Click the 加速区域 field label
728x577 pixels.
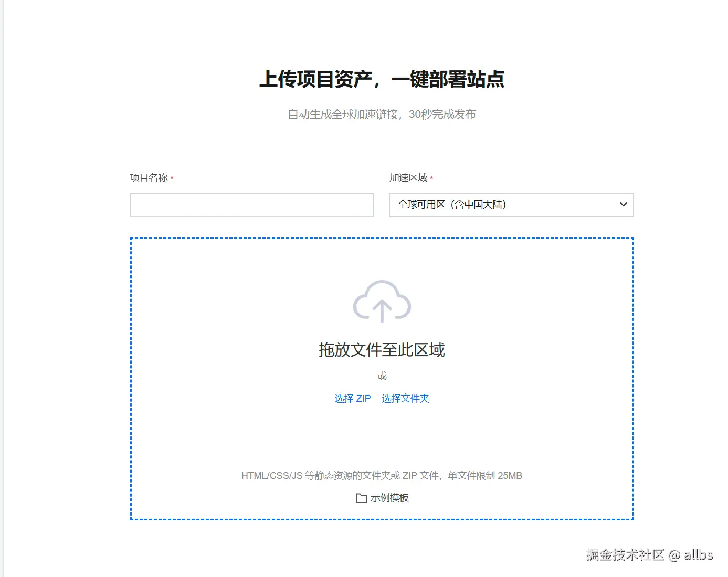407,178
